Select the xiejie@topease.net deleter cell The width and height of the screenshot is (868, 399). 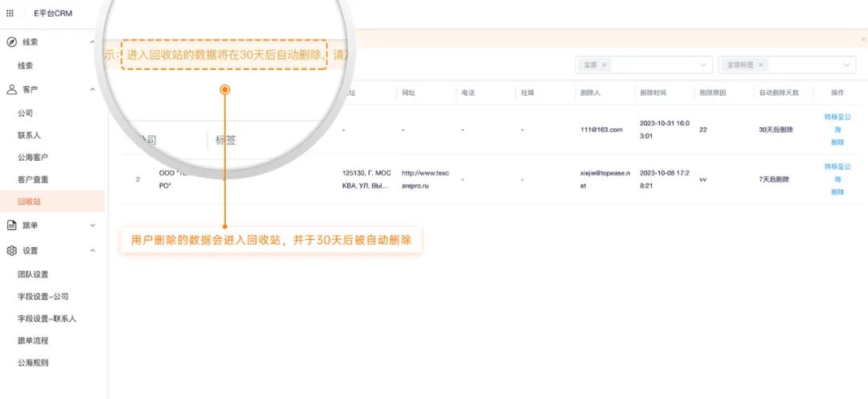click(x=605, y=179)
